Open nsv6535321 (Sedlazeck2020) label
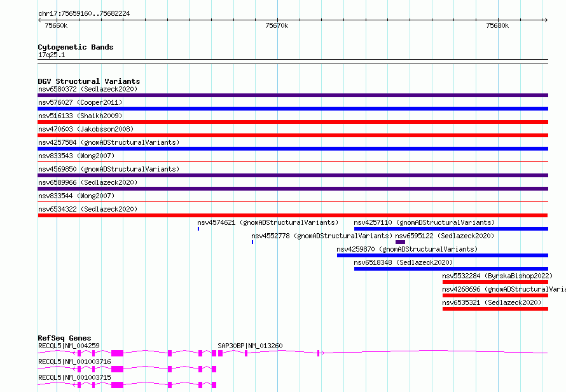 coord(492,302)
